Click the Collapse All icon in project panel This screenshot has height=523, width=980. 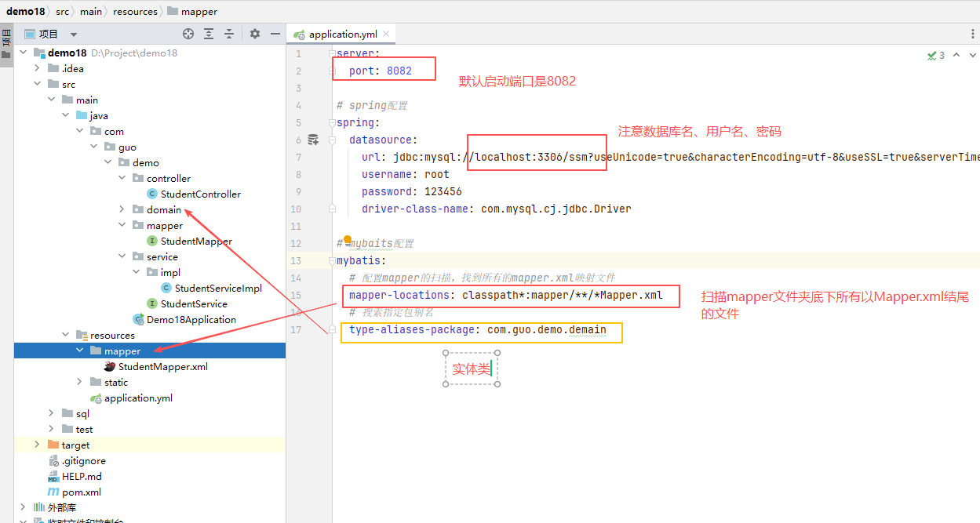click(x=229, y=34)
